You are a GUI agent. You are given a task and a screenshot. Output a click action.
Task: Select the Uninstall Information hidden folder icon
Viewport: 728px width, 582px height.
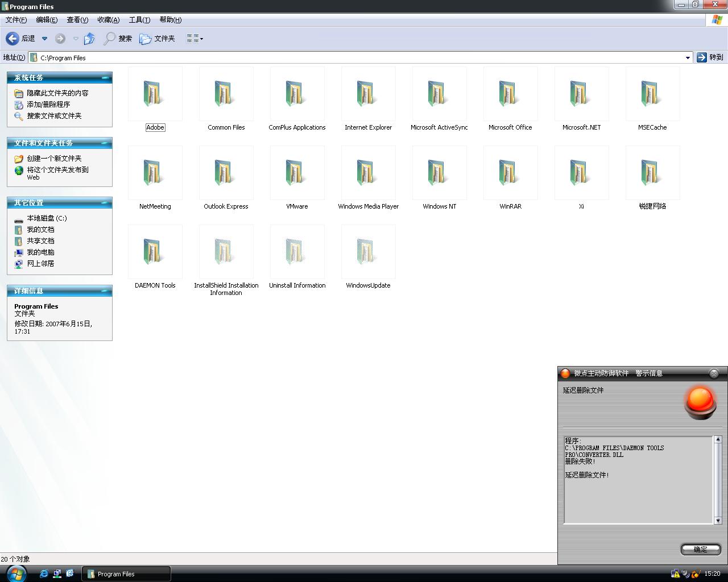297,252
